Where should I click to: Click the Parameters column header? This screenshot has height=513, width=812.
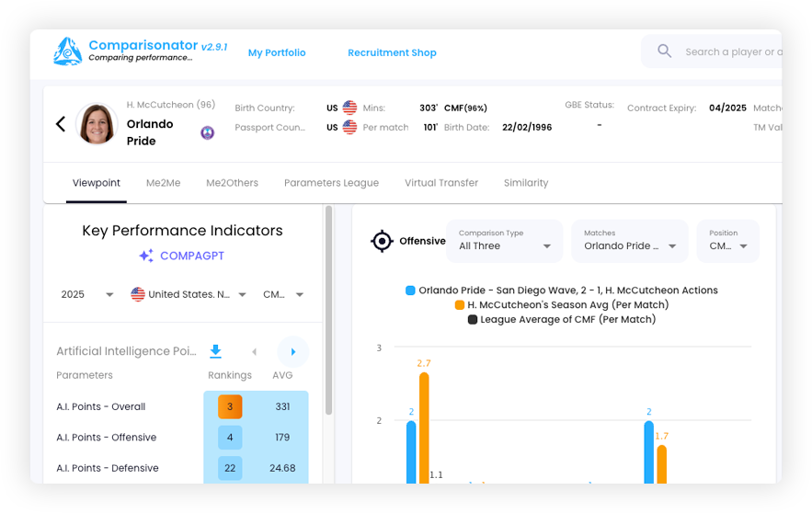[85, 375]
